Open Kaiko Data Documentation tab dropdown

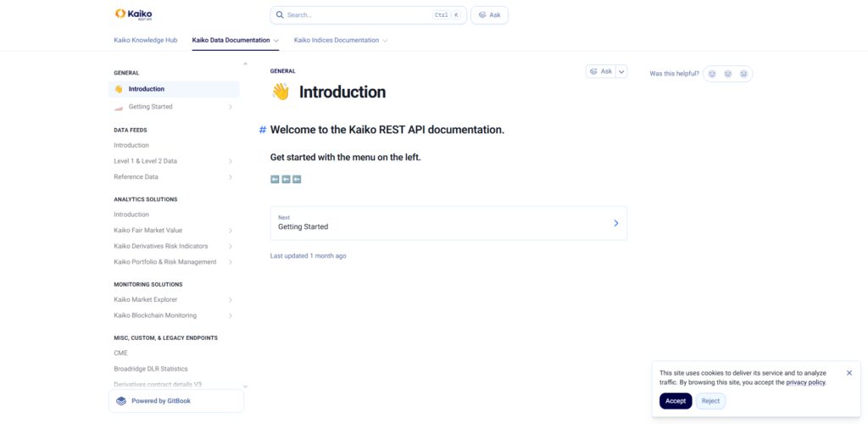[x=276, y=41]
